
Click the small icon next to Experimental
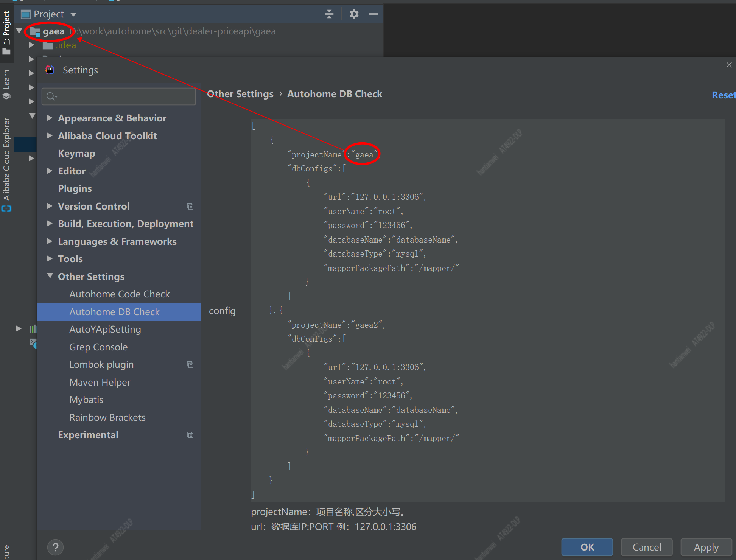[190, 435]
